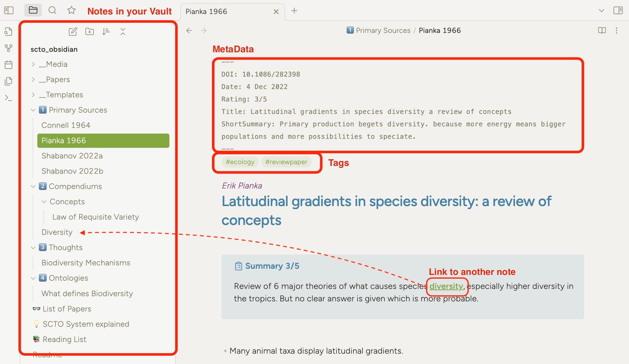This screenshot has height=364, width=629.
Task: Open the tab list dropdown chevron
Action: click(602, 11)
